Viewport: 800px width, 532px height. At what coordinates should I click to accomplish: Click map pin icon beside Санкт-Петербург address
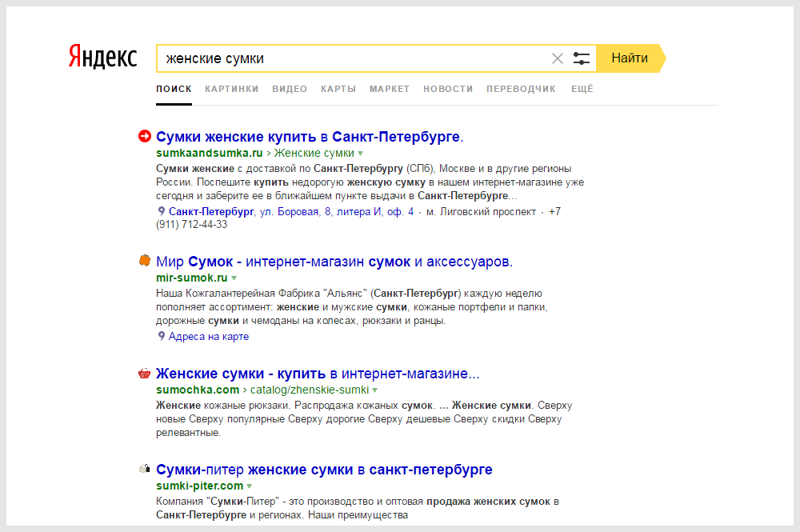(x=162, y=211)
